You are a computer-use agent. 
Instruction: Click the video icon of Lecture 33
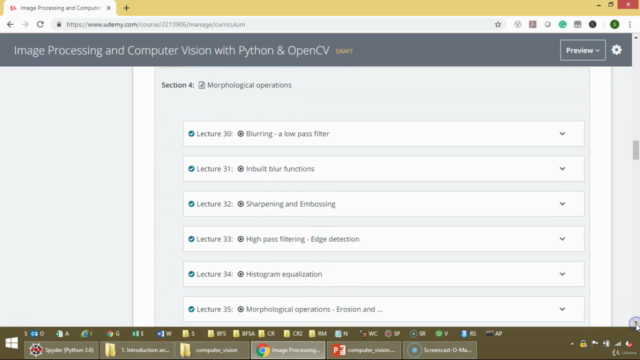coord(240,239)
